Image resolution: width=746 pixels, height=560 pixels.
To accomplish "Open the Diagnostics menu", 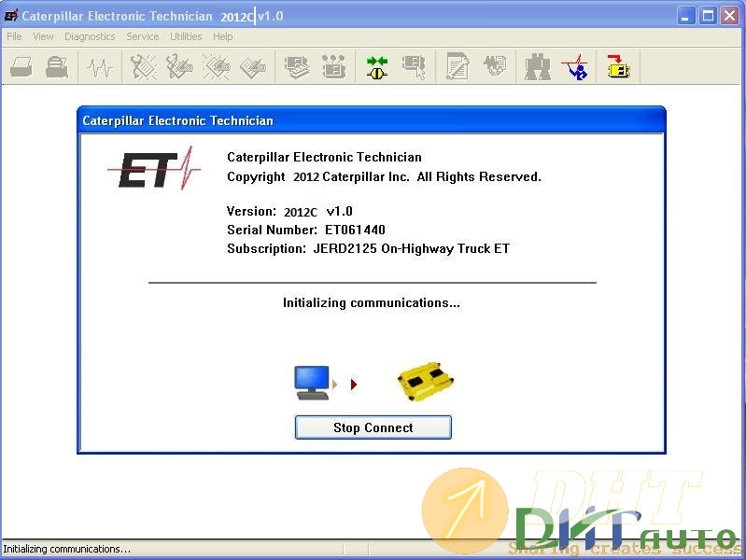I will (x=90, y=36).
